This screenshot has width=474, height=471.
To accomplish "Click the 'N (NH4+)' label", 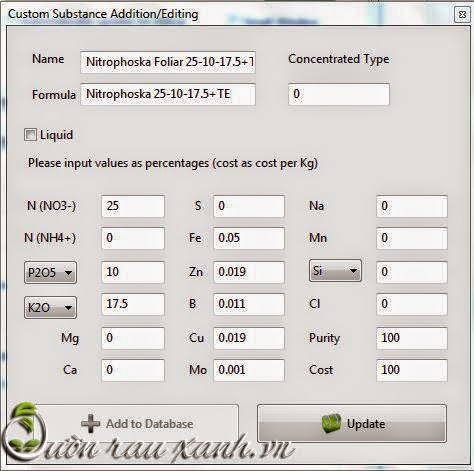I will pos(50,238).
